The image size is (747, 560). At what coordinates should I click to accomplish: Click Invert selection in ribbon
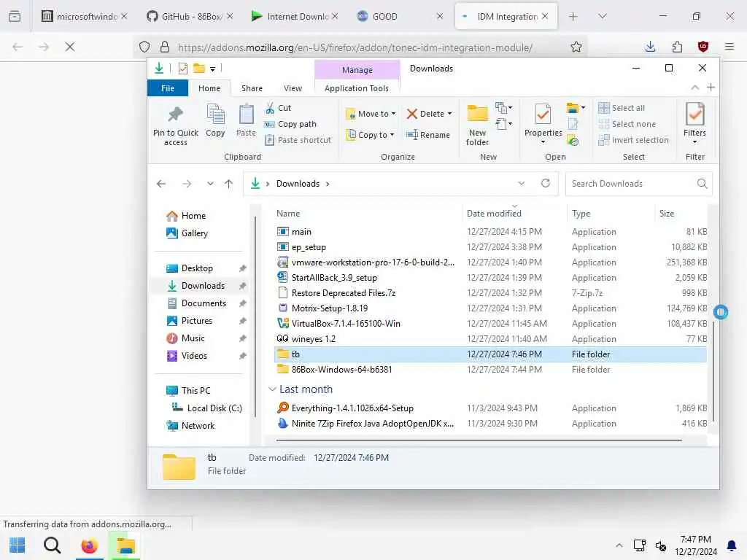pos(634,140)
